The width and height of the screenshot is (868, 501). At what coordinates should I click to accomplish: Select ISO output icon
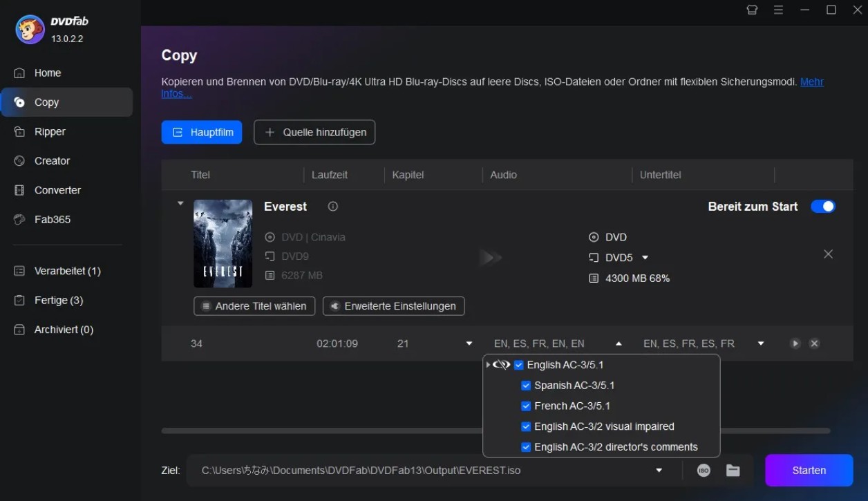704,471
